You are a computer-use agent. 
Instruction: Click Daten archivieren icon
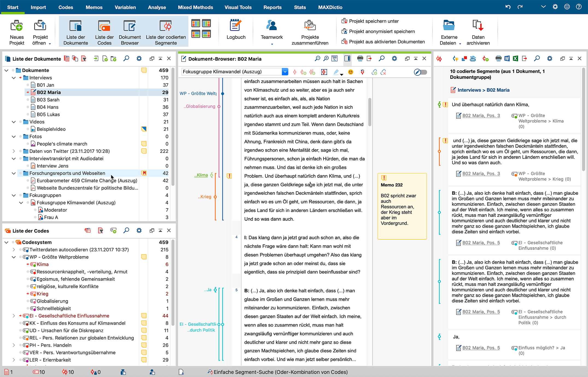click(478, 25)
